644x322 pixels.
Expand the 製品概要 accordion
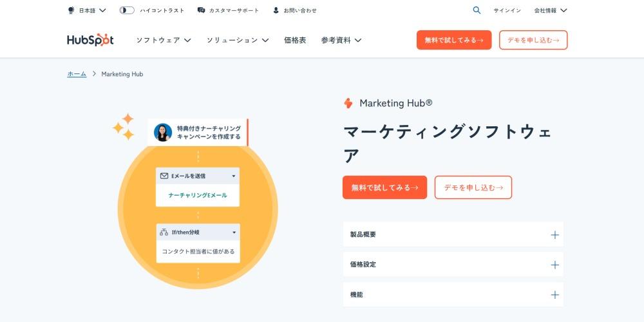(453, 234)
